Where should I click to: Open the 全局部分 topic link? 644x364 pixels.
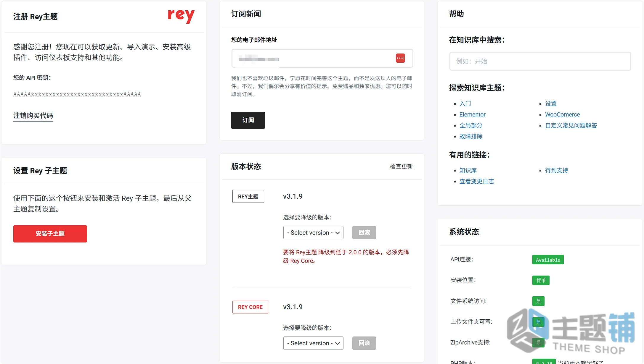[x=471, y=125]
